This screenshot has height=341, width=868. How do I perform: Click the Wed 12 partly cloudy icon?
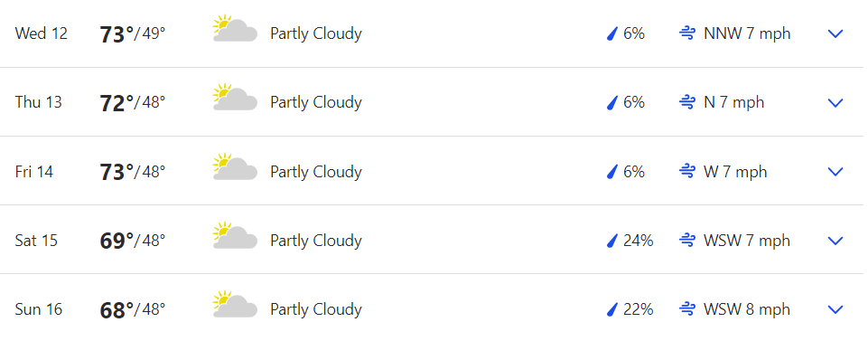[235, 29]
